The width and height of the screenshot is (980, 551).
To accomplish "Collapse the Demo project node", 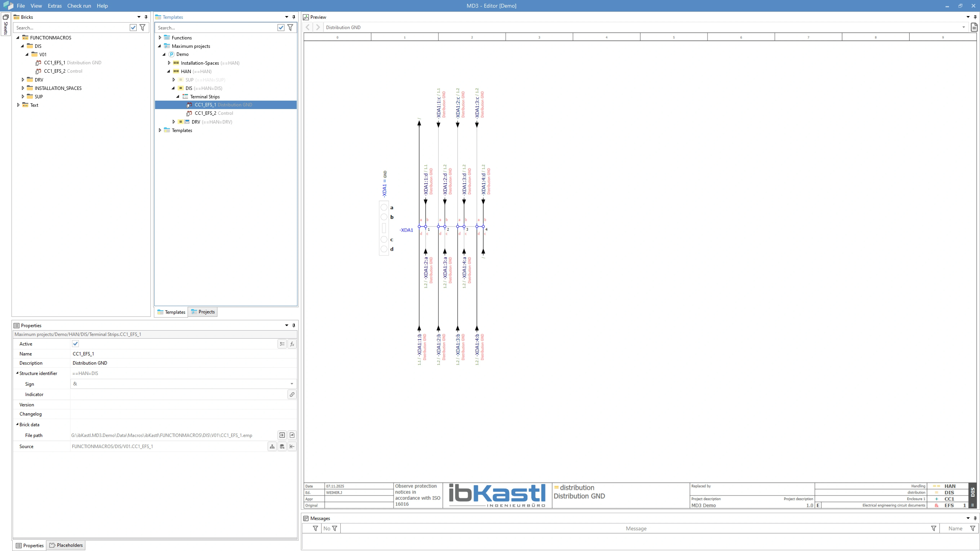I will click(164, 54).
